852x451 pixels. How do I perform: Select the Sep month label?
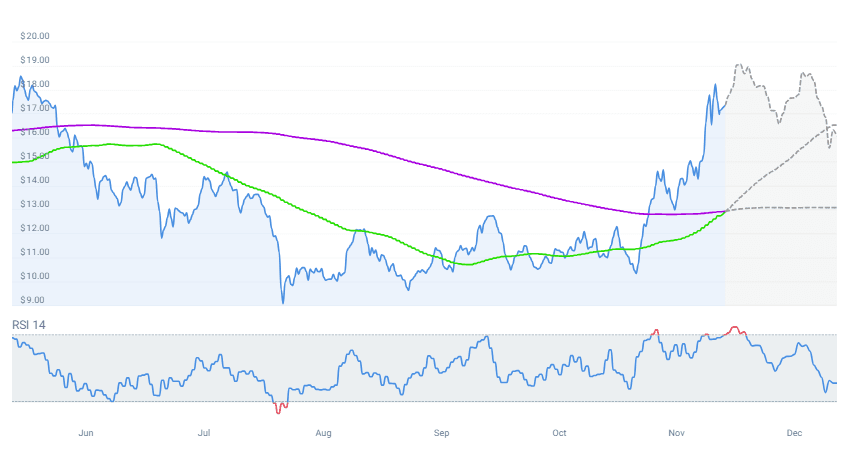click(441, 433)
